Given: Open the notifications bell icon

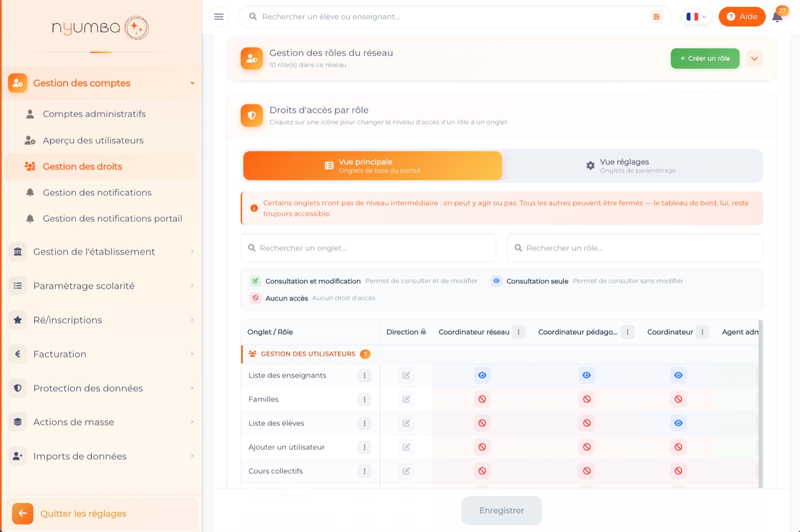Looking at the screenshot, I should pos(777,17).
